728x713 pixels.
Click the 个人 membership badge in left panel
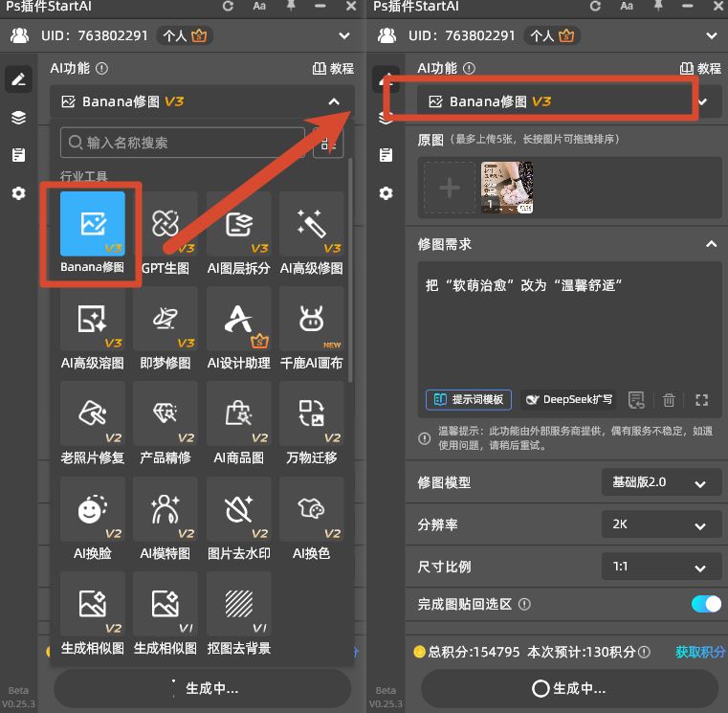[x=185, y=35]
